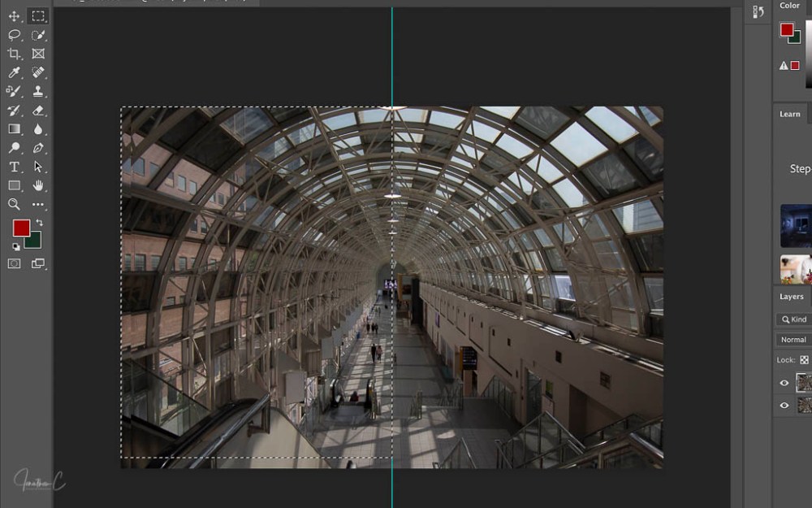Select the Eraser tool
812x508 pixels.
coord(38,111)
